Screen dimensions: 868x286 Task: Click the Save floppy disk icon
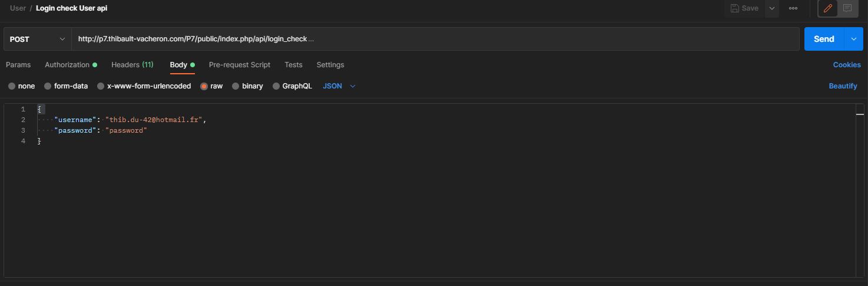[x=735, y=8]
